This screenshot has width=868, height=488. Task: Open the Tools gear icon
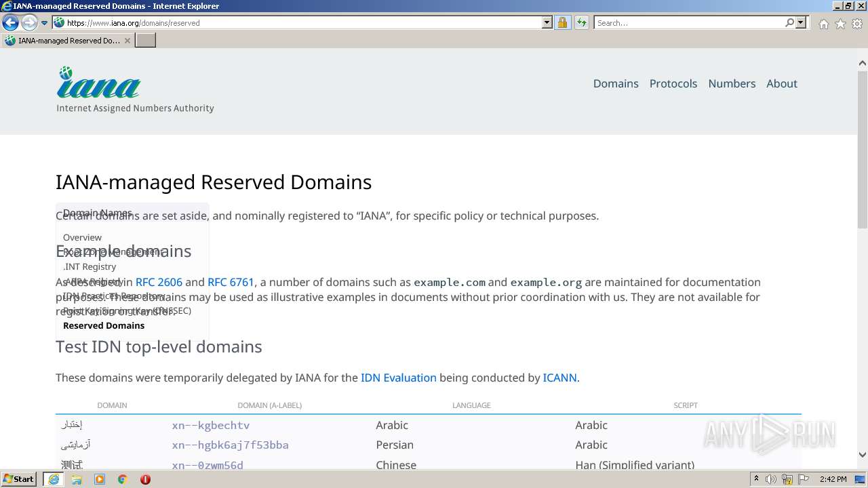(857, 24)
